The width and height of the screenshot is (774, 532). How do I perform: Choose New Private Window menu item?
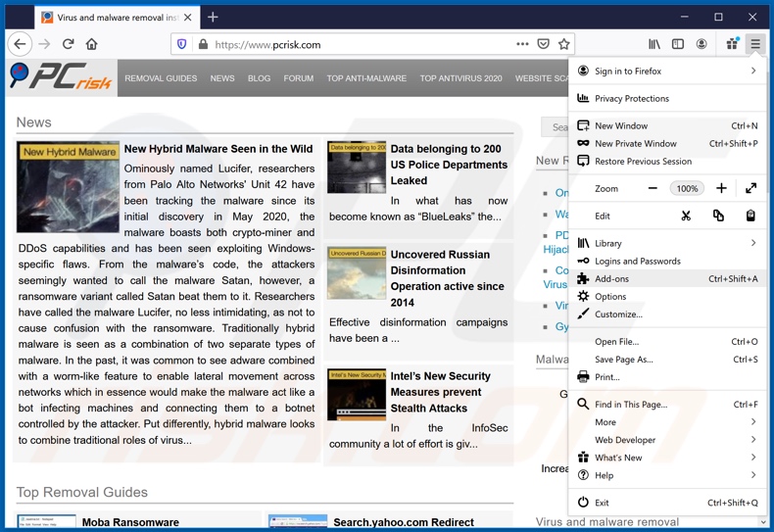pyautogui.click(x=635, y=144)
